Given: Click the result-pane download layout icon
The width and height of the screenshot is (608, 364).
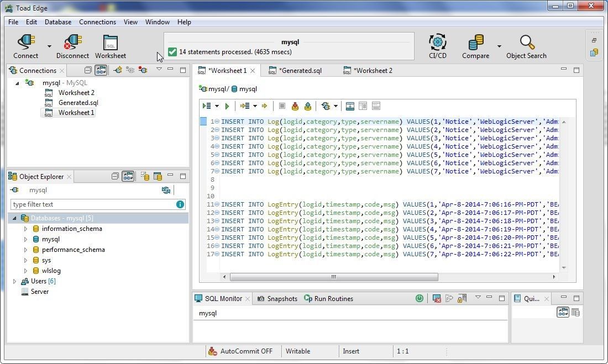Looking at the screenshot, I should click(350, 106).
